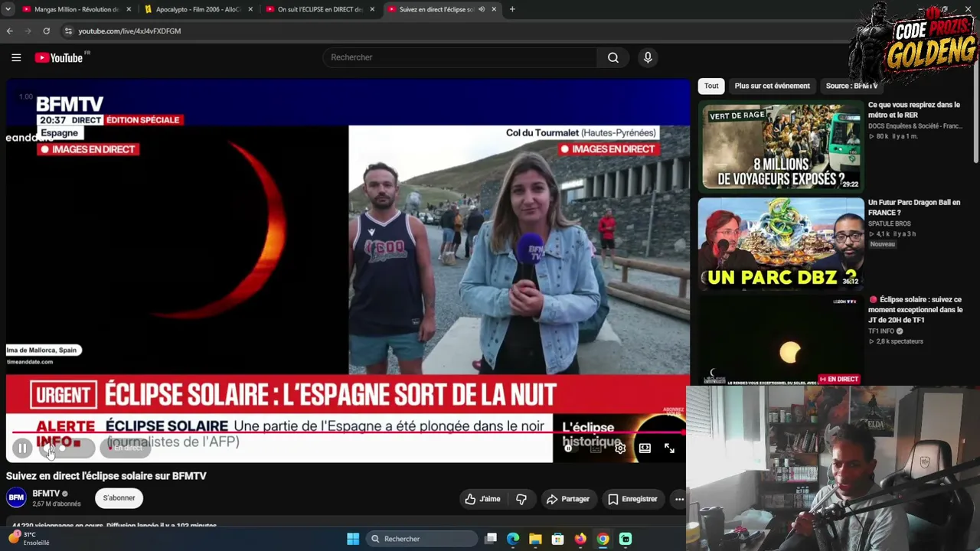Share the video via Partager
980x551 pixels.
click(x=568, y=499)
